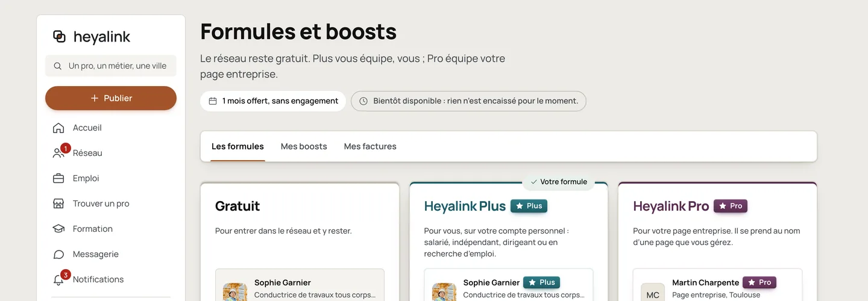Open Emploi in sidebar
This screenshot has width=868, height=301.
111,178
